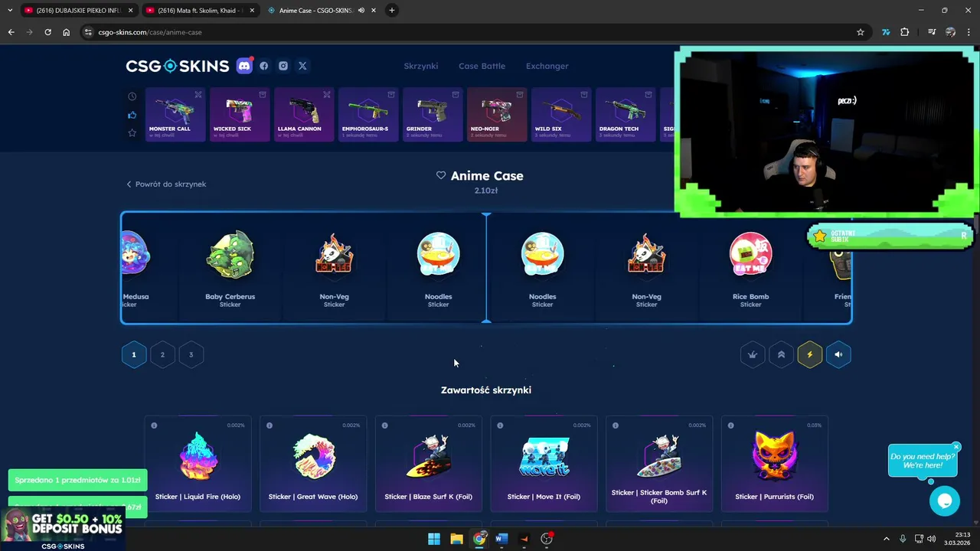
Task: Click the address bar URL
Action: click(x=150, y=32)
